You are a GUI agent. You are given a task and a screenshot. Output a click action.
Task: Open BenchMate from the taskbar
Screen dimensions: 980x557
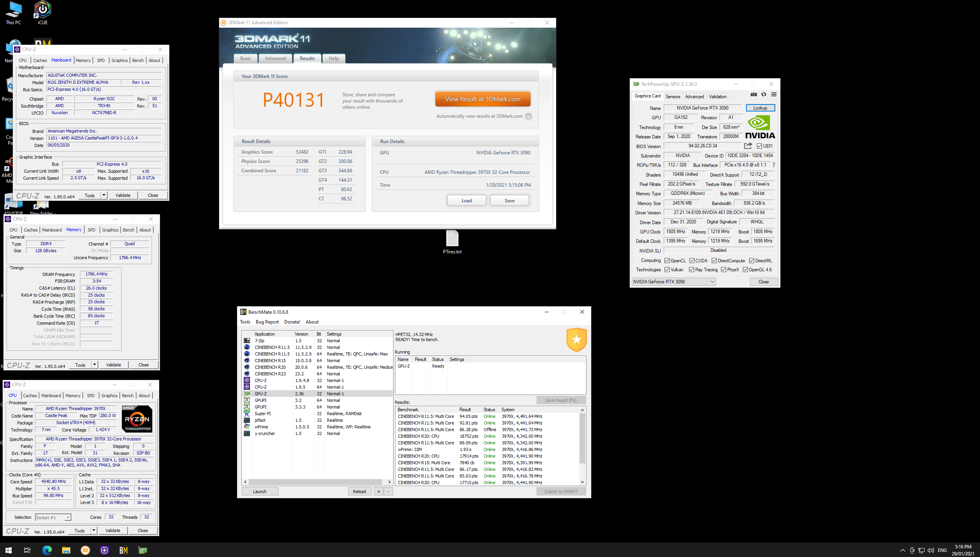pyautogui.click(x=124, y=550)
